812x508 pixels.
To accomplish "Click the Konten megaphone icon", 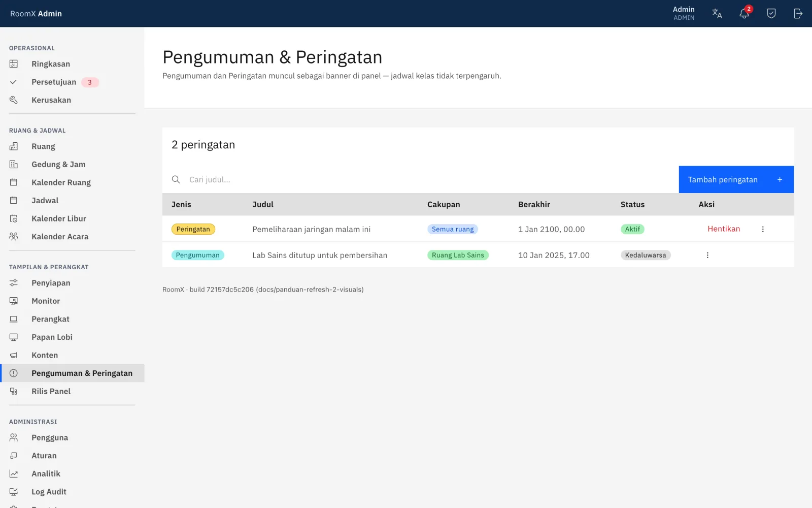I will pyautogui.click(x=14, y=355).
